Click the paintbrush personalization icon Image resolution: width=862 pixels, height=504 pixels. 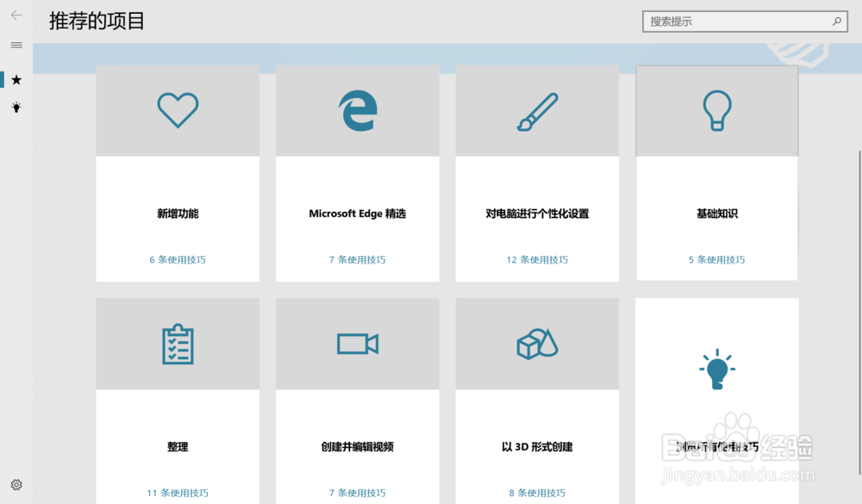[538, 112]
